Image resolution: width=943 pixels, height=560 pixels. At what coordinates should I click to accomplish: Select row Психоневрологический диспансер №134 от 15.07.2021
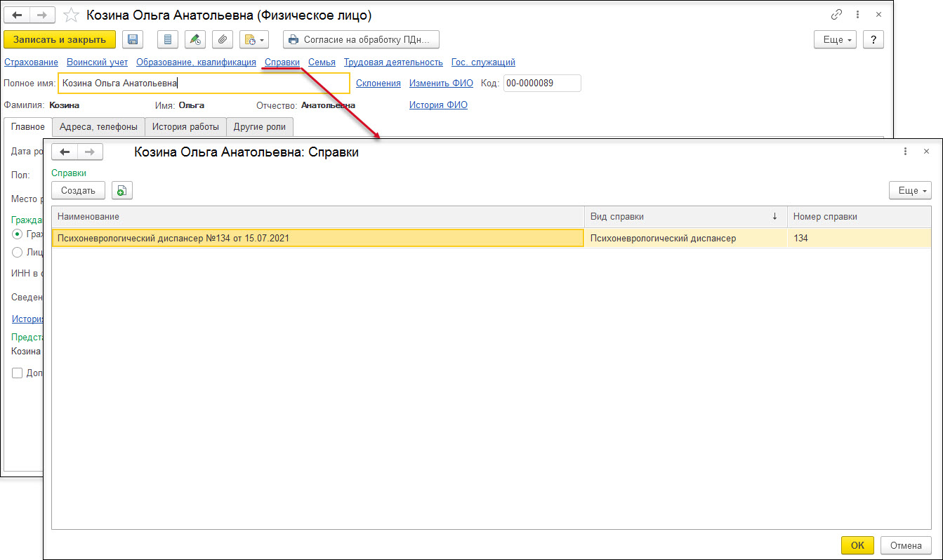(318, 238)
